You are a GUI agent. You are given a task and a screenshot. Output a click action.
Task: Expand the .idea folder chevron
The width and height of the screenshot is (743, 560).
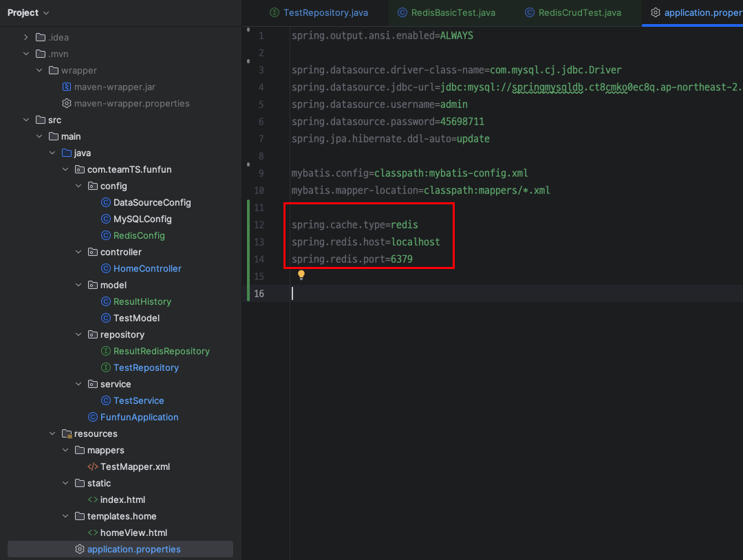pos(26,37)
